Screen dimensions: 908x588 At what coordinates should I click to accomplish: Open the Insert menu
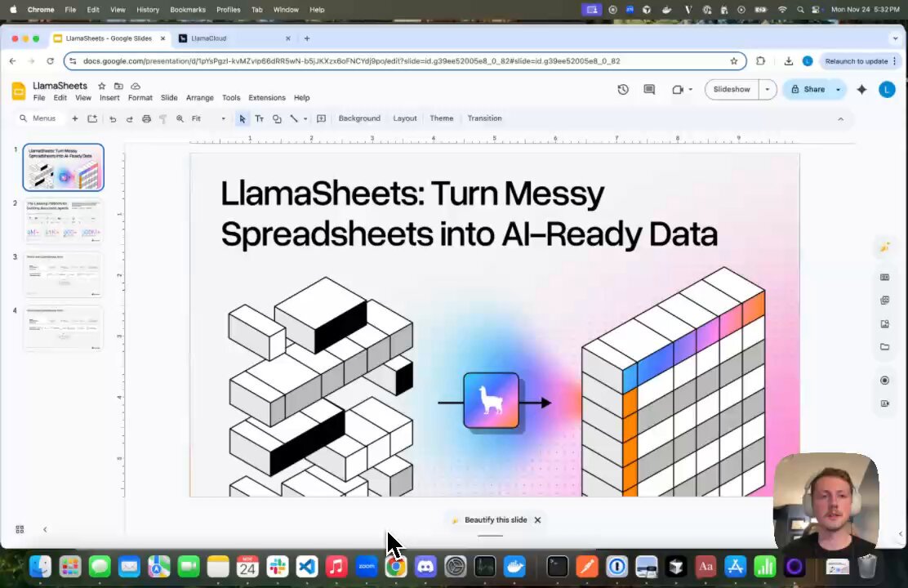click(x=109, y=98)
